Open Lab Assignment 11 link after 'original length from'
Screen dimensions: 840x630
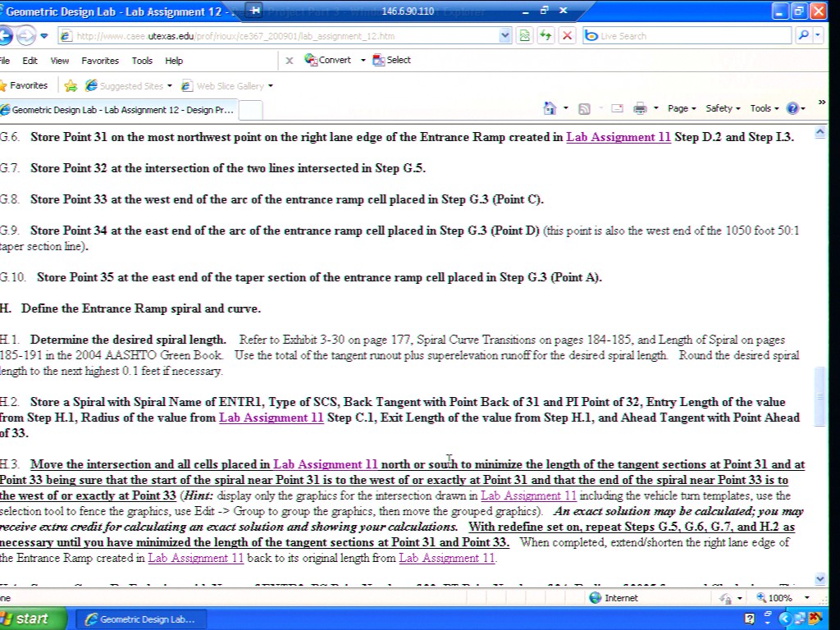pyautogui.click(x=447, y=558)
